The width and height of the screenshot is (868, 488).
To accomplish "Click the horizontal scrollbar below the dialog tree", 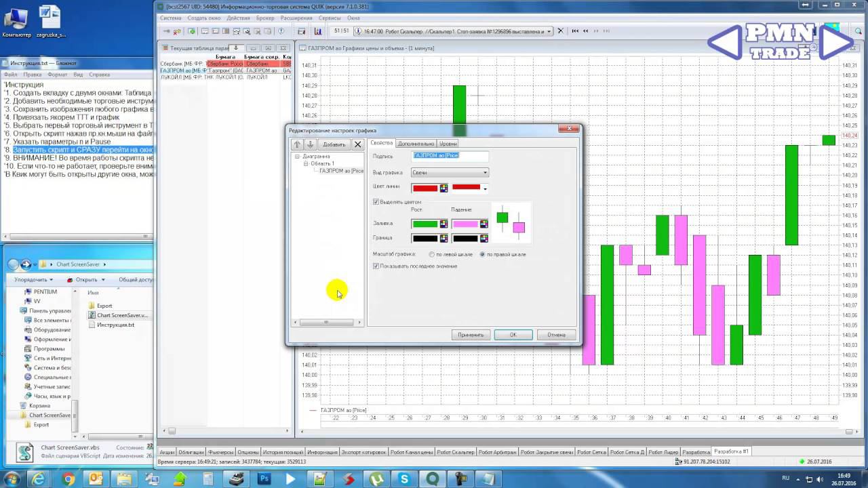I will [x=328, y=323].
